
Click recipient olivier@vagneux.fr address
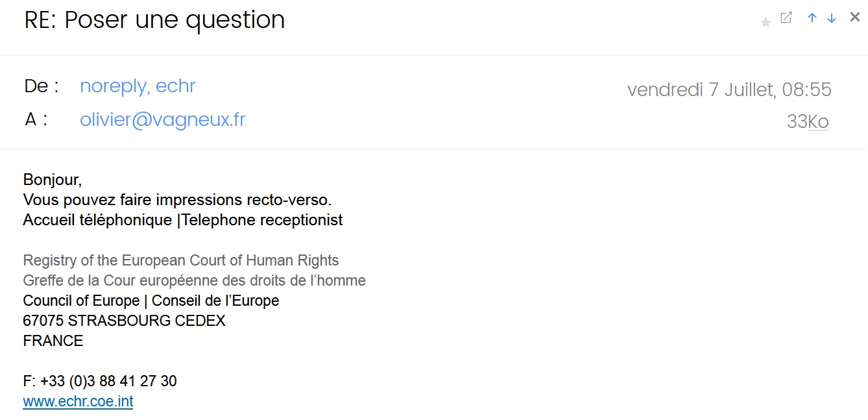(x=162, y=120)
